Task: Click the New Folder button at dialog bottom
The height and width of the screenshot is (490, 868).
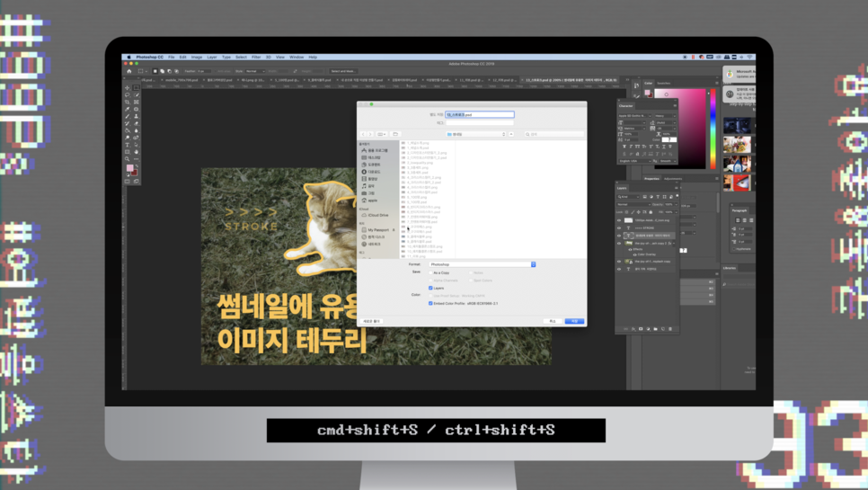Action: coord(371,321)
